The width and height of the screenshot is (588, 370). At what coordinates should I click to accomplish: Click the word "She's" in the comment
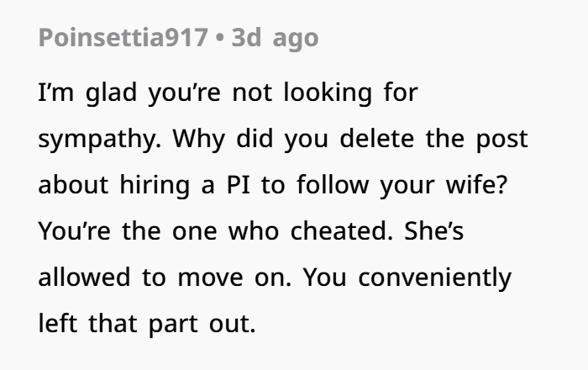pos(430,230)
